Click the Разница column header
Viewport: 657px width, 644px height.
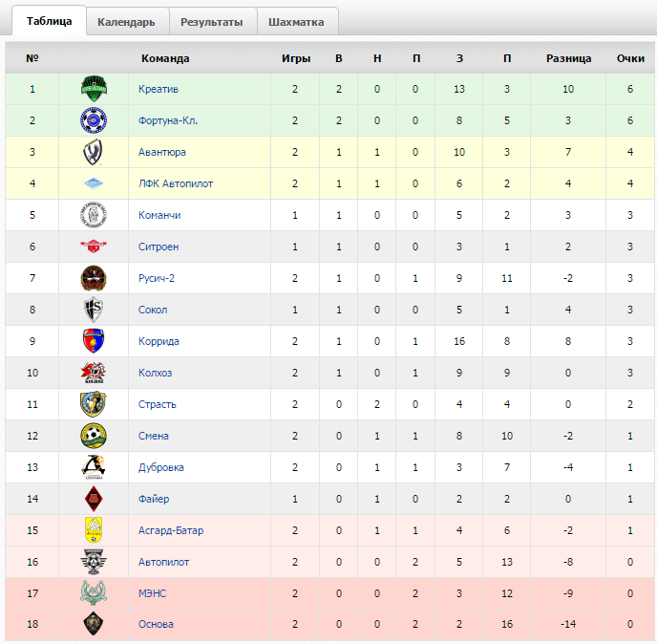[x=568, y=58]
